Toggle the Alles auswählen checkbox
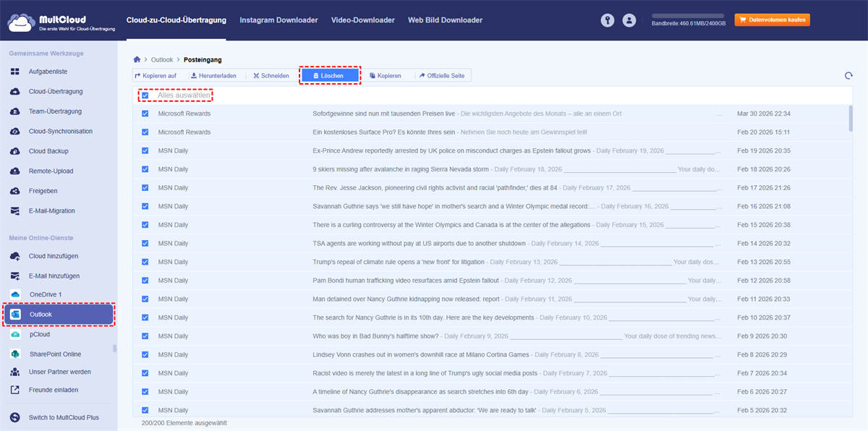 coord(145,95)
